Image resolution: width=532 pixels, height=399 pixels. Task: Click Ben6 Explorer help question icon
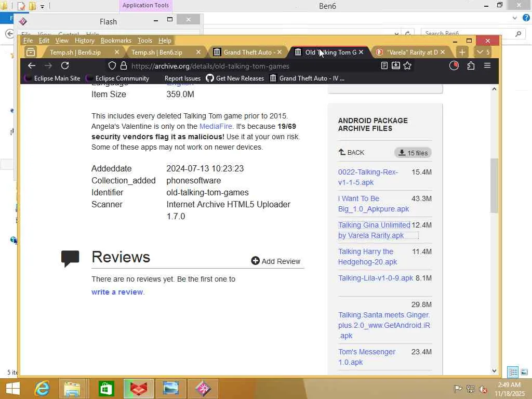pyautogui.click(x=526, y=18)
